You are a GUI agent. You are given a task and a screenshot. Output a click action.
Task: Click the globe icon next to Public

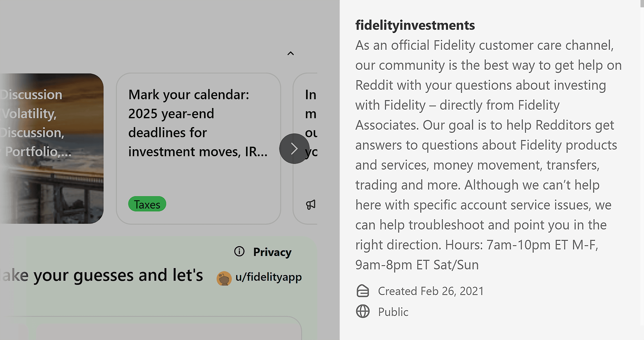point(363,312)
